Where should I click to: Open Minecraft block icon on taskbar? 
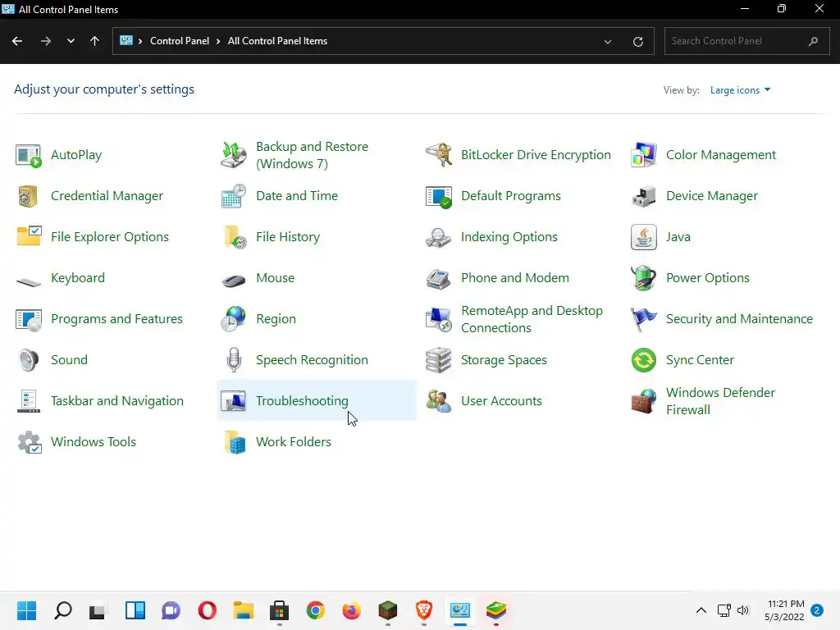coord(388,610)
